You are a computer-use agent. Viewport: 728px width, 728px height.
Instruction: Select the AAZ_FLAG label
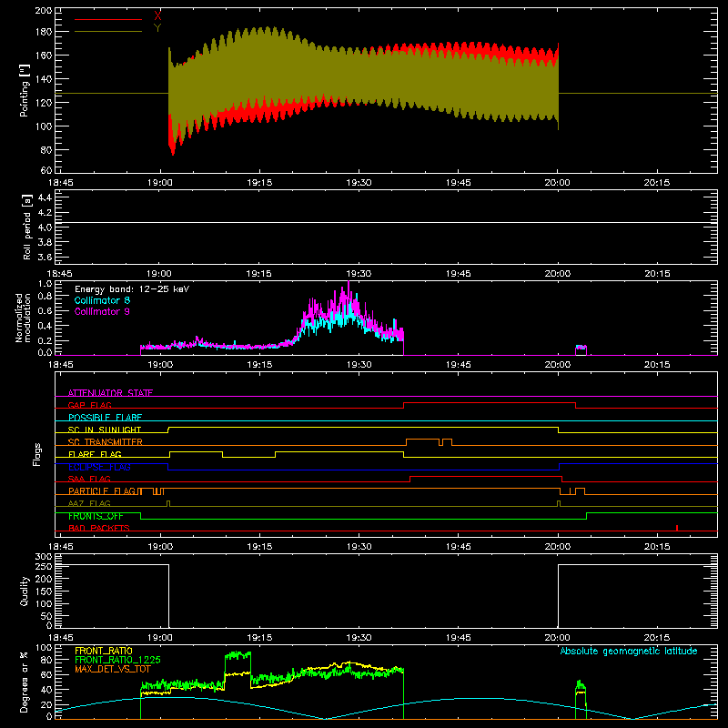pos(89,503)
